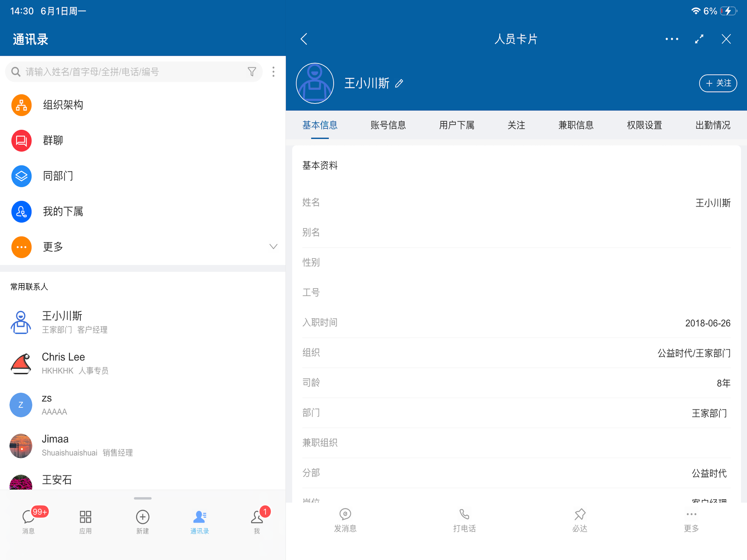747x560 pixels.
Task: Tap the magnifier search icon
Action: [16, 72]
